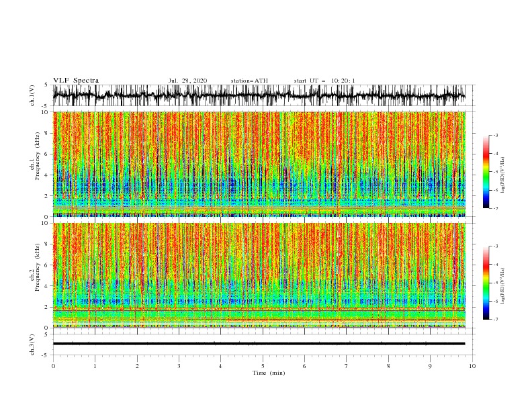
Task: Click the ch.3 flat waveform trace
Action: click(259, 344)
